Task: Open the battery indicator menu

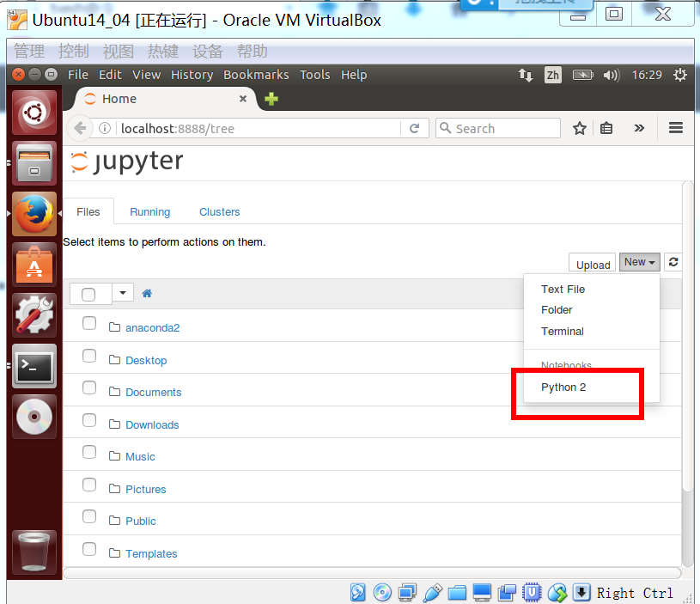Action: click(x=583, y=75)
